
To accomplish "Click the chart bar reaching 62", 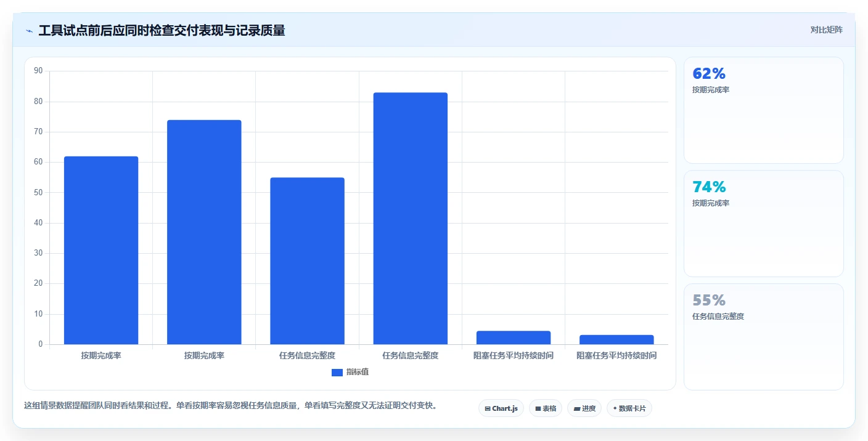I will tap(101, 251).
